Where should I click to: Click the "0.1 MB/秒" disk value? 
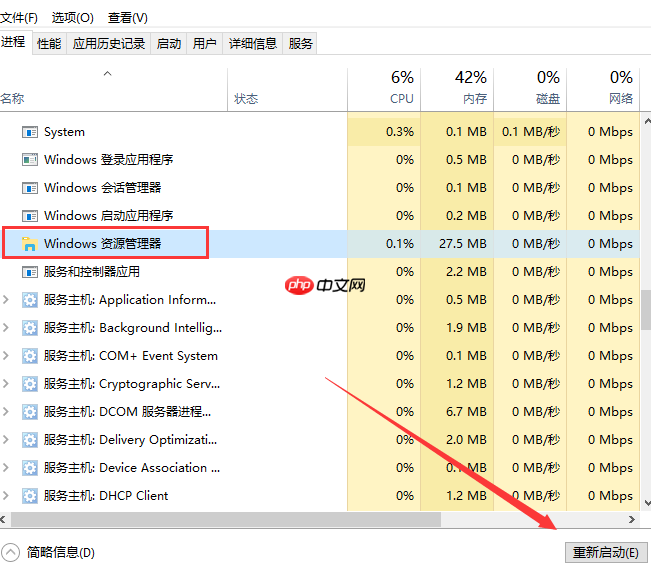coord(531,132)
